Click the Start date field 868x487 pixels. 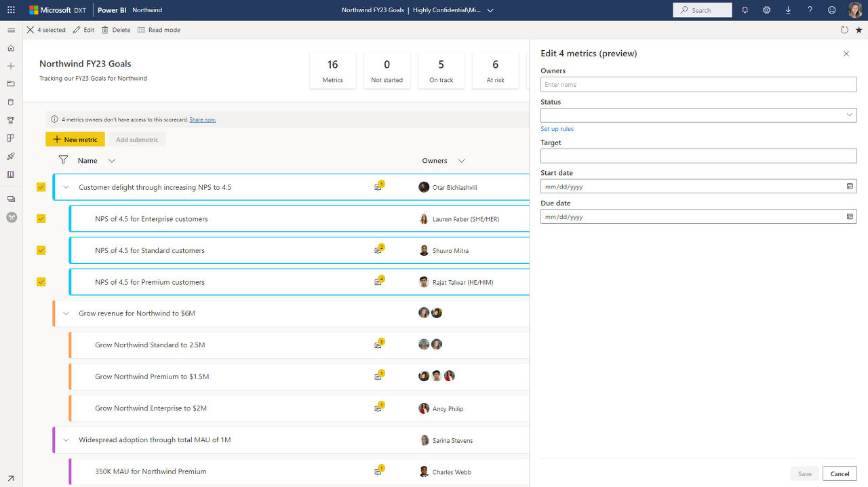(698, 186)
